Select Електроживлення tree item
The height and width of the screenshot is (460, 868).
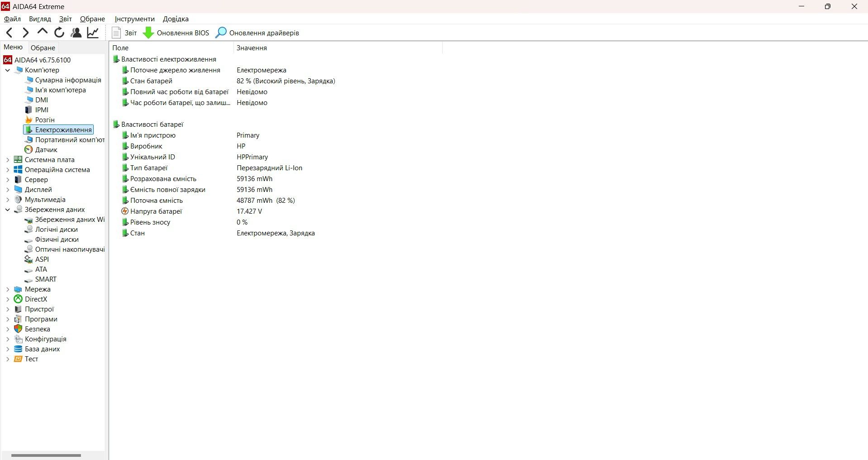coord(63,130)
